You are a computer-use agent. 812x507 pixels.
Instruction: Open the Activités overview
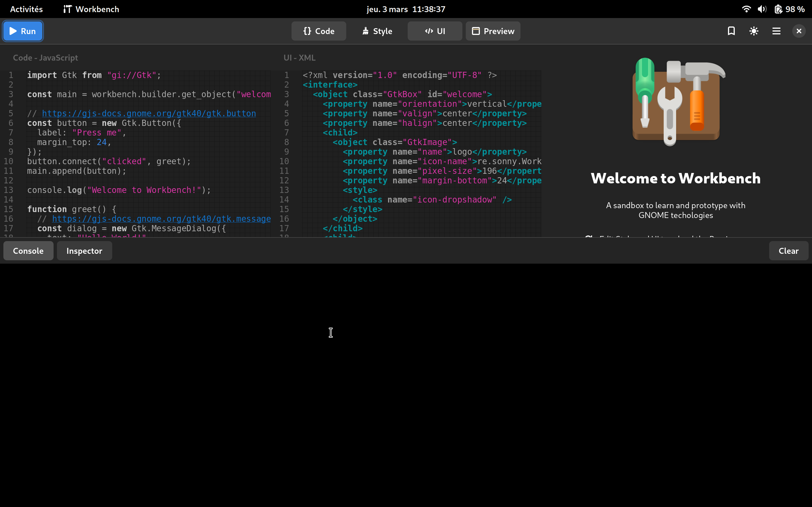point(26,9)
